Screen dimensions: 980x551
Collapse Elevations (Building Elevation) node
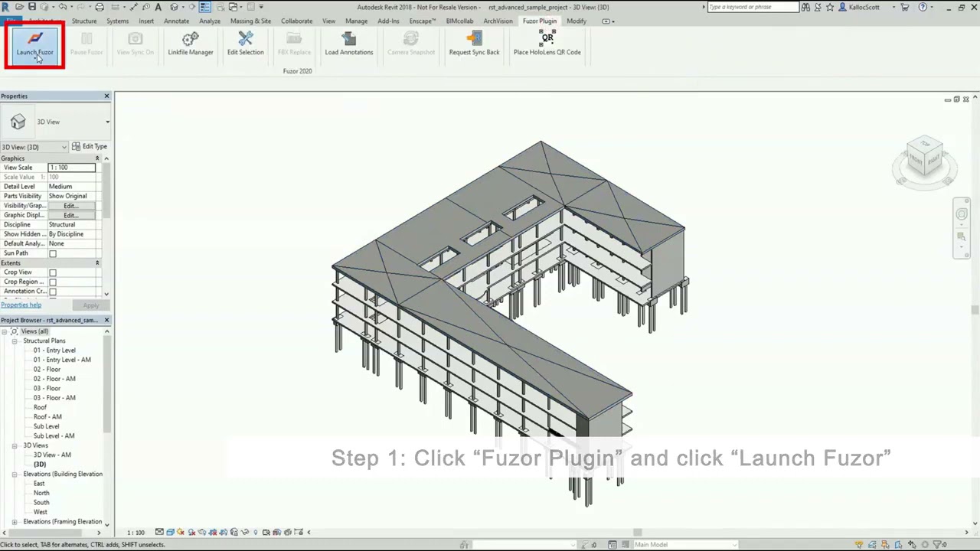pos(15,474)
